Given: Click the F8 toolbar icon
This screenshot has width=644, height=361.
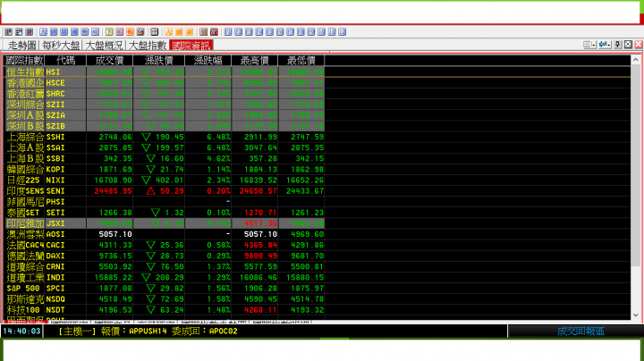Looking at the screenshot, I should (301, 32).
